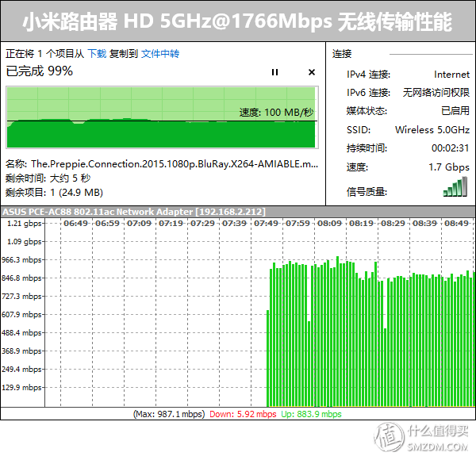Click the Up: 883.9 mbps readout

[311, 414]
